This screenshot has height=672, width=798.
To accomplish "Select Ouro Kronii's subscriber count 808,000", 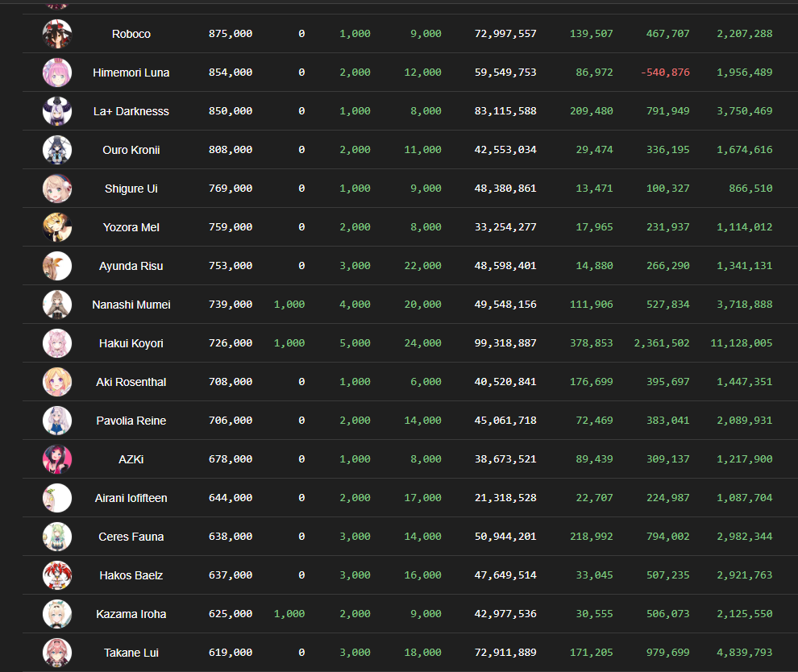I will (231, 150).
